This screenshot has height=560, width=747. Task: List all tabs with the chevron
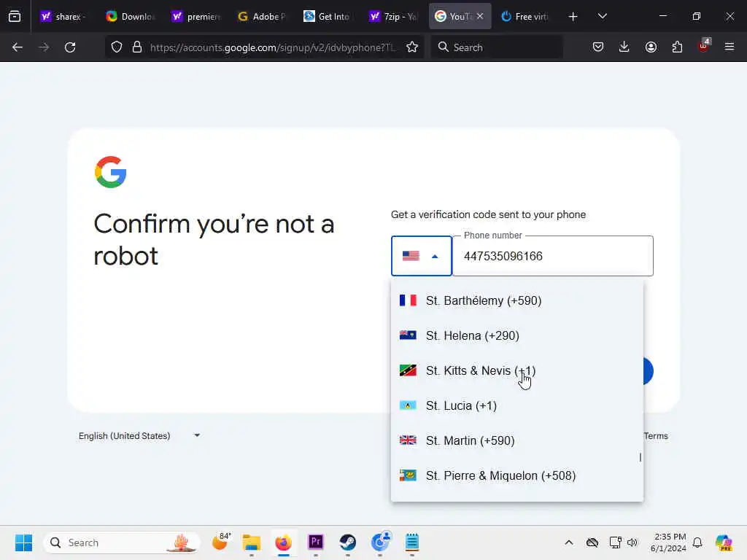point(602,16)
